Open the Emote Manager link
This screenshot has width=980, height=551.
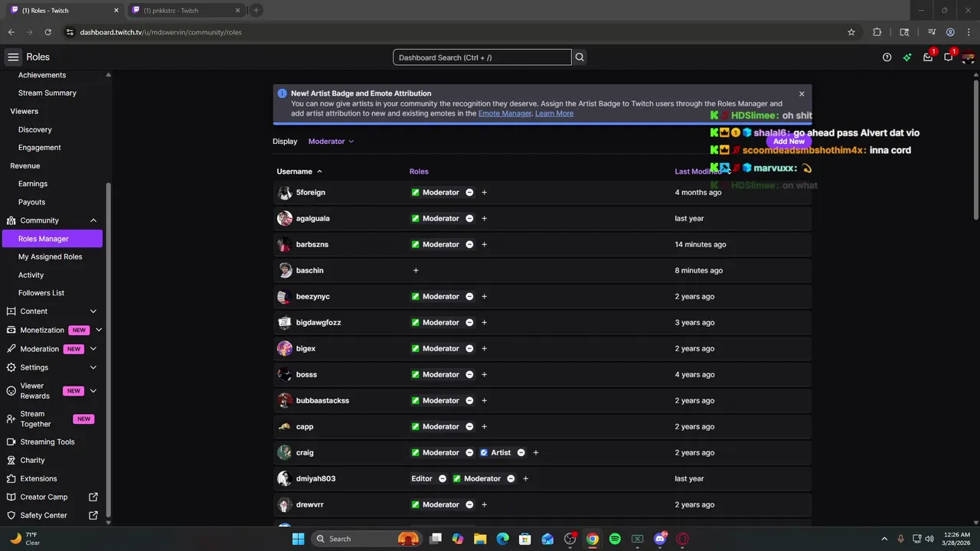tap(505, 113)
